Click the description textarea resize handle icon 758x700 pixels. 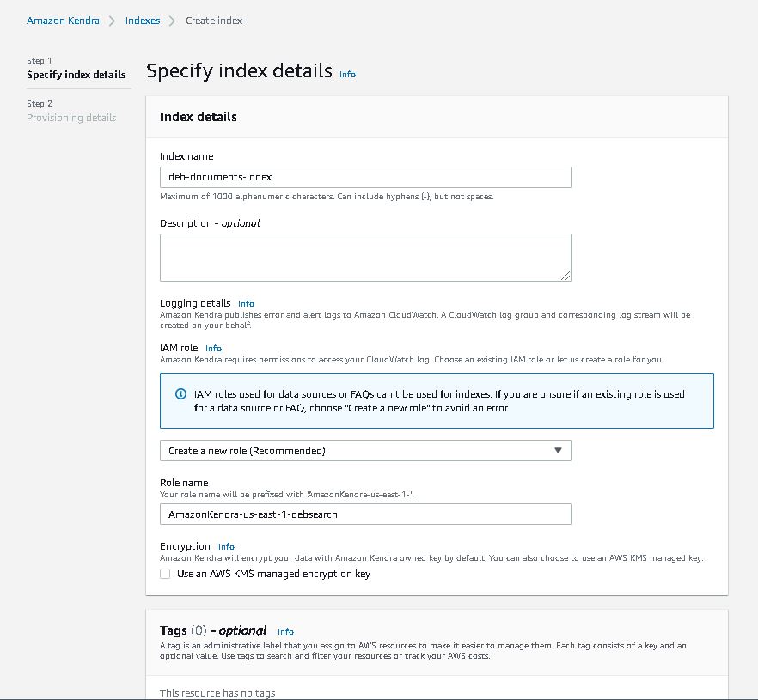(565, 276)
